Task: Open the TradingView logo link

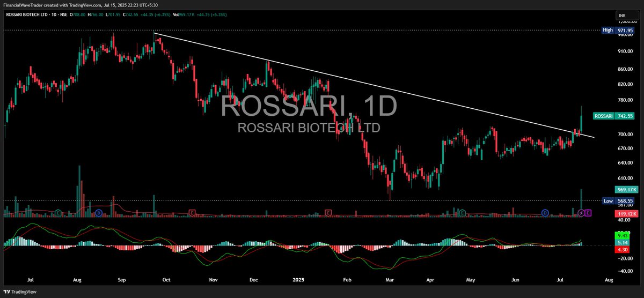Action: 19,292
